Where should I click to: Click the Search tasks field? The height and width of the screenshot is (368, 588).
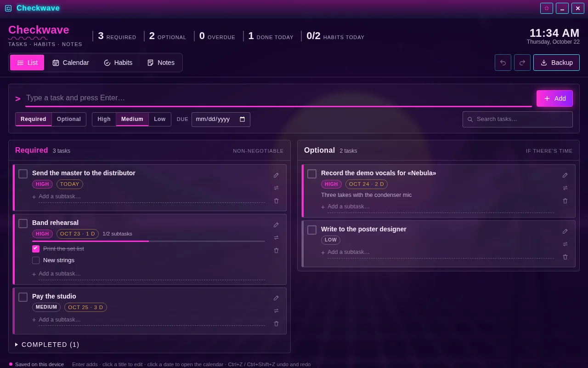point(518,119)
